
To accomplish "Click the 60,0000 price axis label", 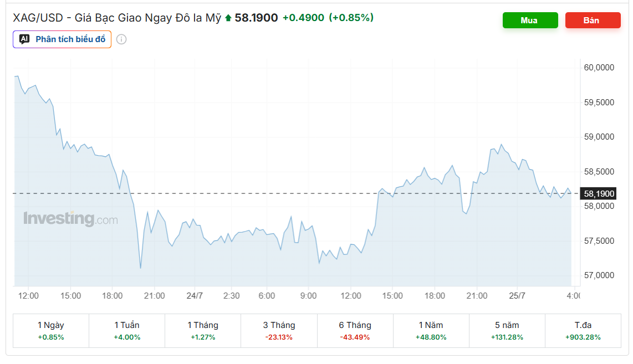I will [x=599, y=68].
